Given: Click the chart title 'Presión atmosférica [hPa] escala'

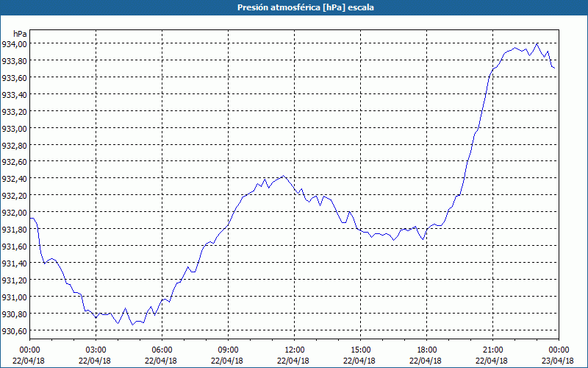Looking at the screenshot, I should pyautogui.click(x=306, y=7).
